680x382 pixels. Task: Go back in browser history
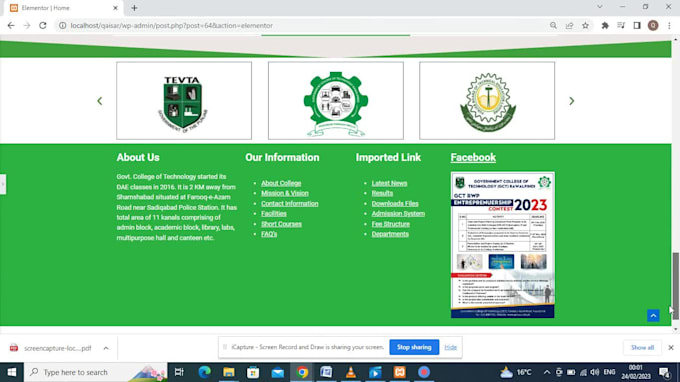[11, 26]
